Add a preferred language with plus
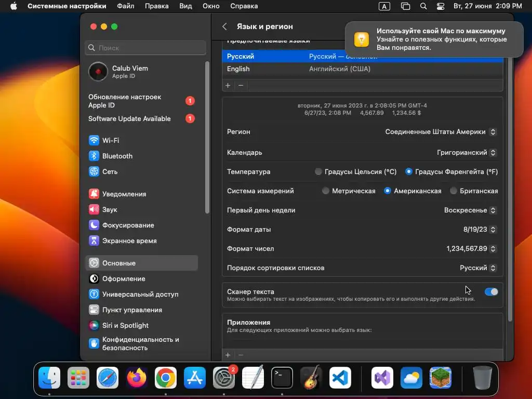Viewport: 532px width, 399px height. tap(228, 86)
